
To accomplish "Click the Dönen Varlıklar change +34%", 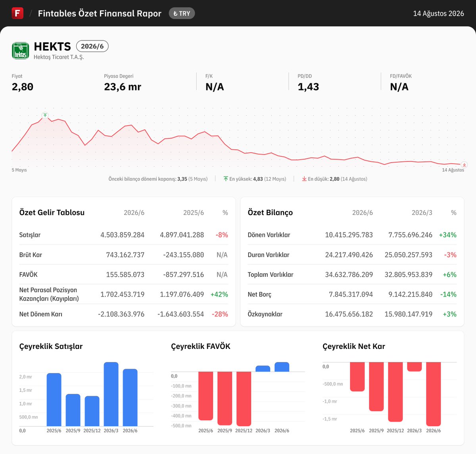I will click(x=448, y=235).
